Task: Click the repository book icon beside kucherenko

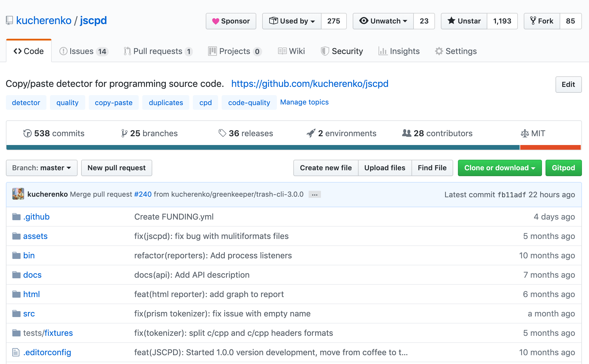Action: [9, 21]
